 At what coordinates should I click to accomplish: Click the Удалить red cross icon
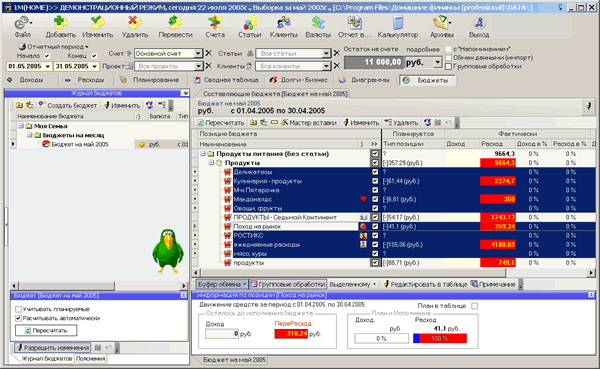coord(135,23)
